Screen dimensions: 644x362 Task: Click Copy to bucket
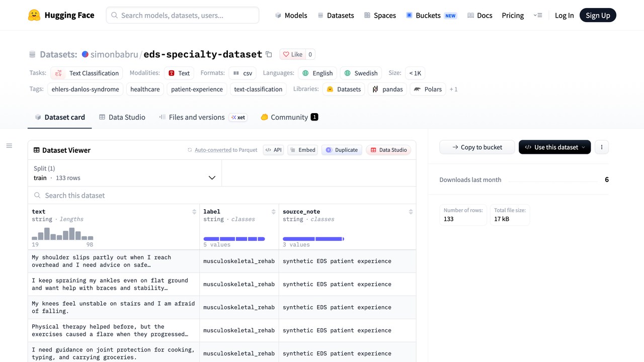point(477,147)
